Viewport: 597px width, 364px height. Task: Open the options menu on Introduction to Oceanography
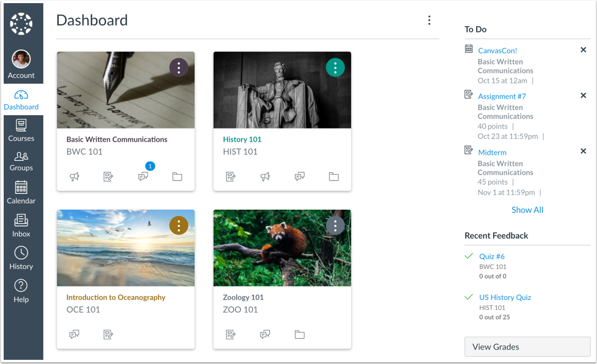tap(179, 225)
